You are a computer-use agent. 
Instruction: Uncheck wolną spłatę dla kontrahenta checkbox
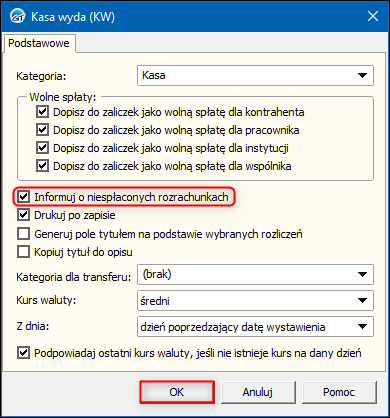[42, 112]
